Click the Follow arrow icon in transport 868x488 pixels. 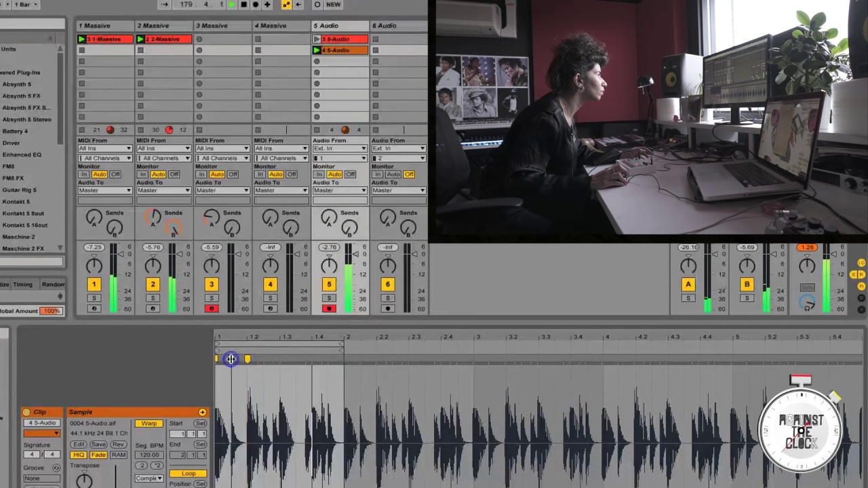tap(165, 4)
